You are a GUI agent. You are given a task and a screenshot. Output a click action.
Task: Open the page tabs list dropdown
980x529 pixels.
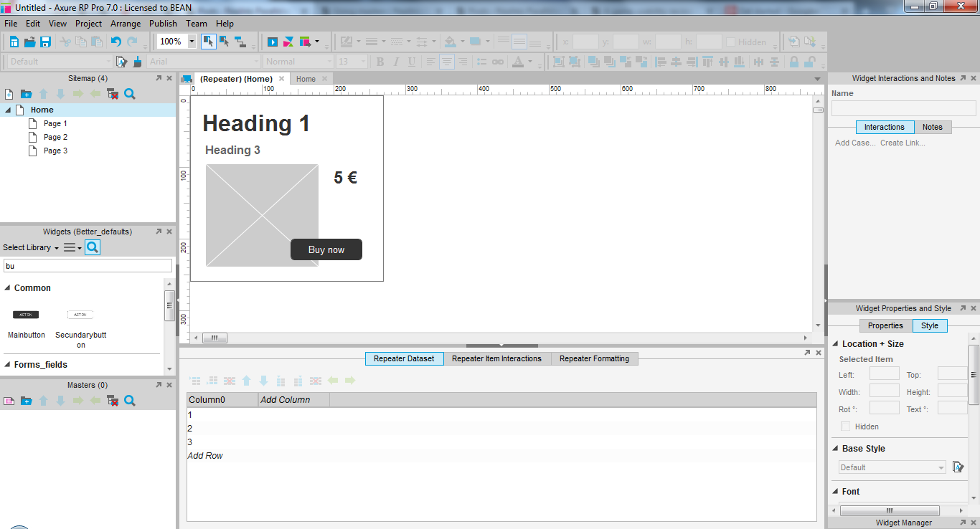(818, 79)
